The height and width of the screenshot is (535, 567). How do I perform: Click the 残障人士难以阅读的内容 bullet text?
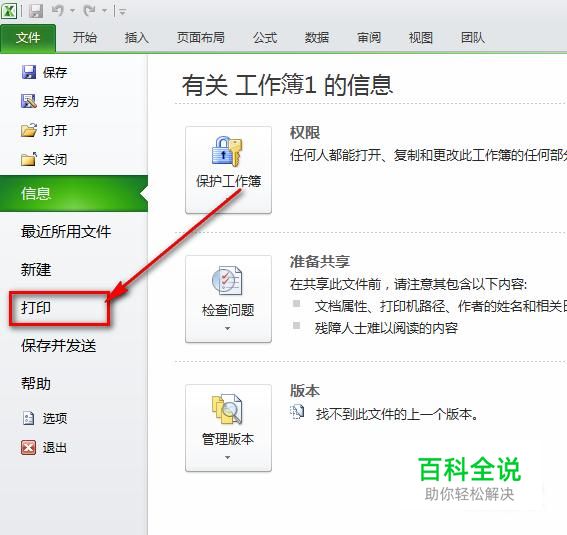coord(386,328)
